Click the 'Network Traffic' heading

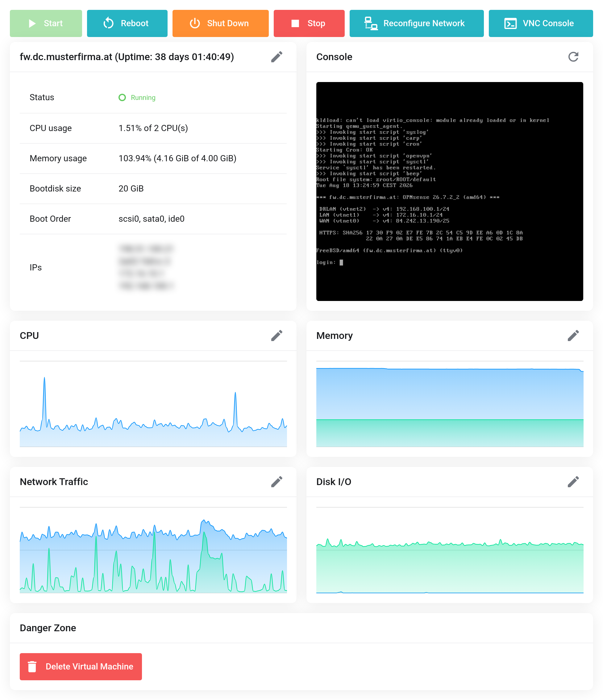[x=54, y=482]
